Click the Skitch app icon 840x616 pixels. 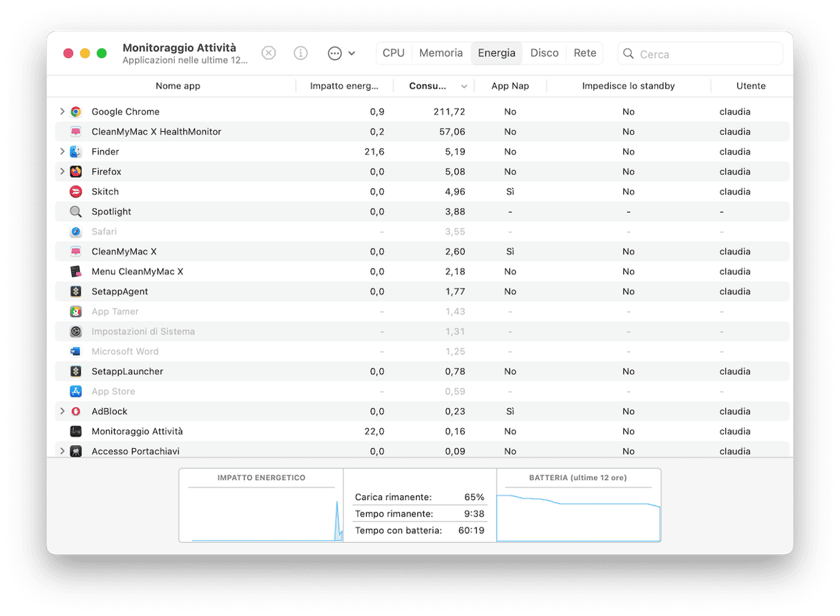(x=76, y=192)
